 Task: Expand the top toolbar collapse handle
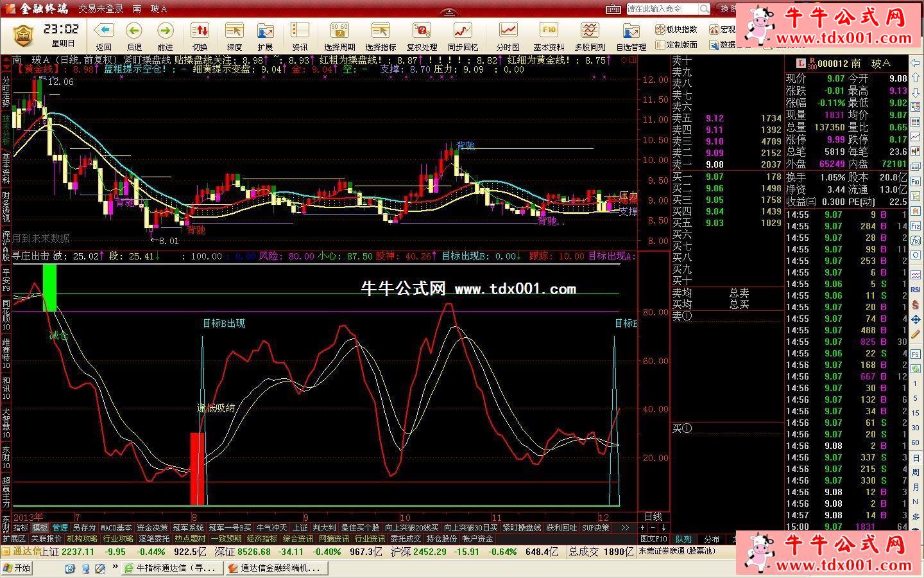pos(450,13)
